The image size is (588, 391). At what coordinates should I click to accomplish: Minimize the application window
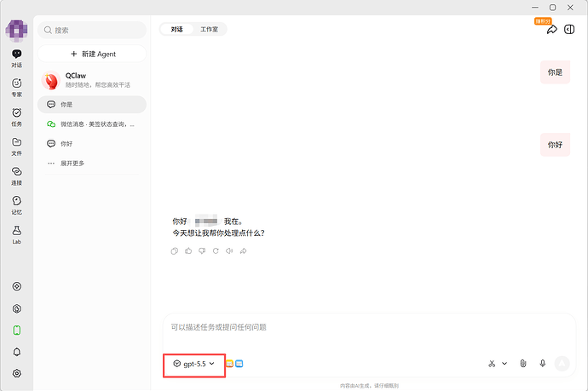(x=535, y=8)
